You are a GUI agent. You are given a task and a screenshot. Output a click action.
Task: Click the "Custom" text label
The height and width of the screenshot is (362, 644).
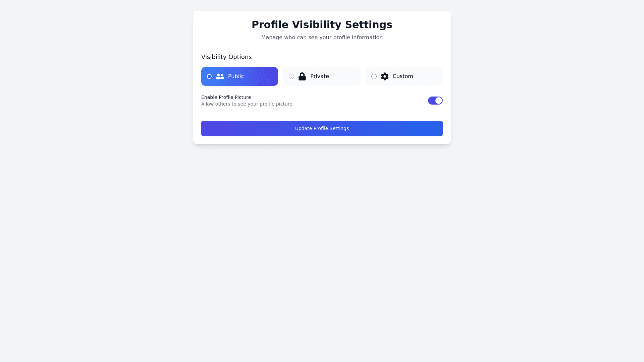(x=402, y=76)
